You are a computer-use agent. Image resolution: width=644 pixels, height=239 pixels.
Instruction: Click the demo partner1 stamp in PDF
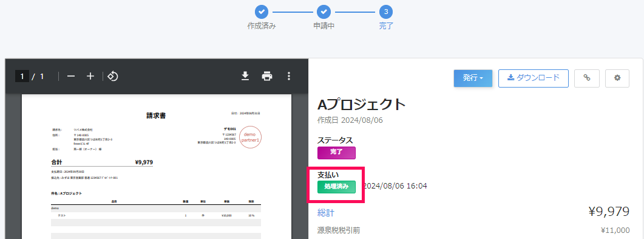pos(250,137)
